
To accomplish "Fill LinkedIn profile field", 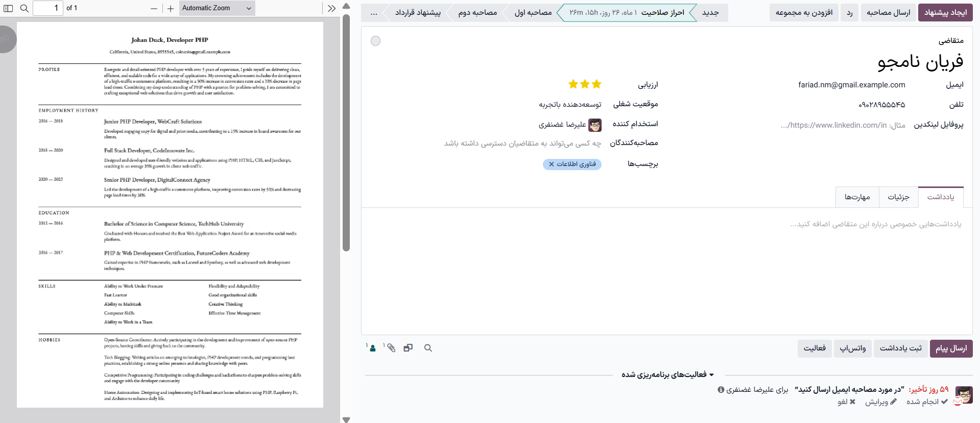I will [843, 125].
